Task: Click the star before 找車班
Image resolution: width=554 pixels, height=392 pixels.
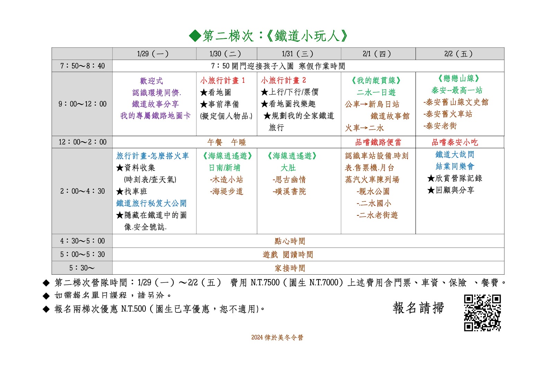Action: pos(120,191)
